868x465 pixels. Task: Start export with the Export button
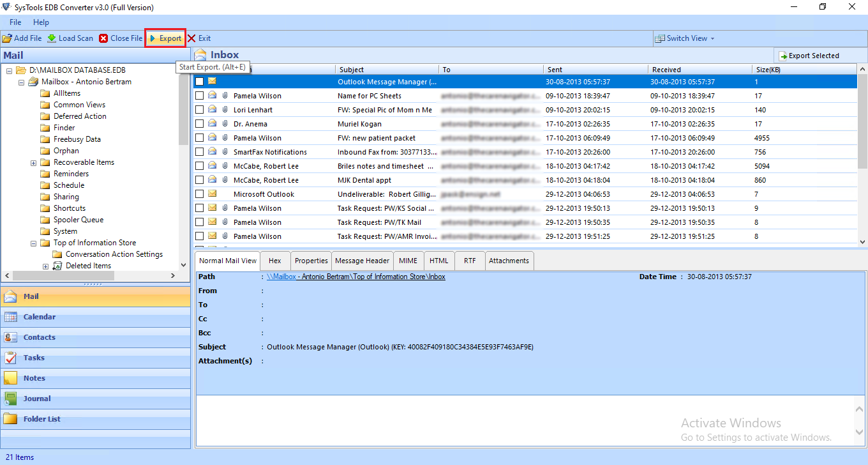tap(165, 38)
